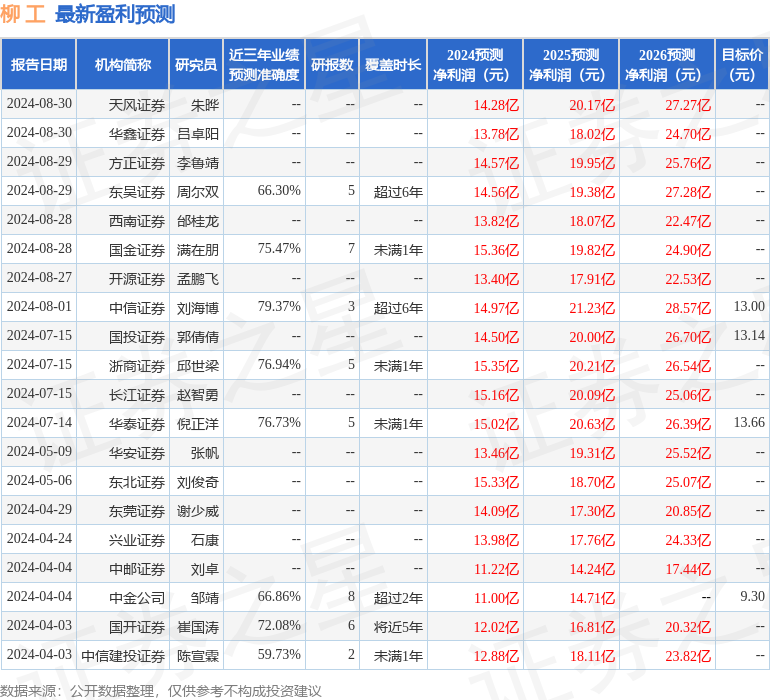Viewport: 770px width, 700px height.
Task: Click analyst name 周尔双
Action: [x=198, y=192]
